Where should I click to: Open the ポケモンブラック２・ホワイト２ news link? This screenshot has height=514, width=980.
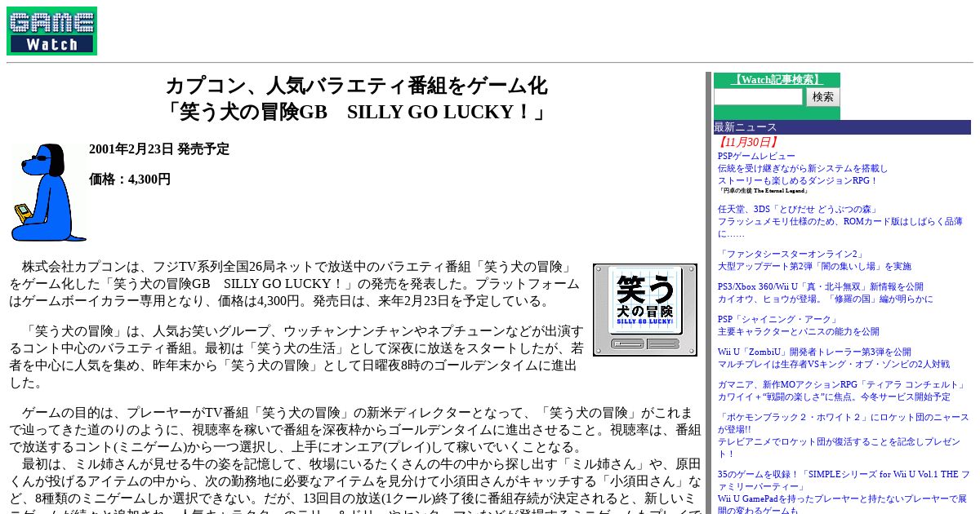click(843, 436)
